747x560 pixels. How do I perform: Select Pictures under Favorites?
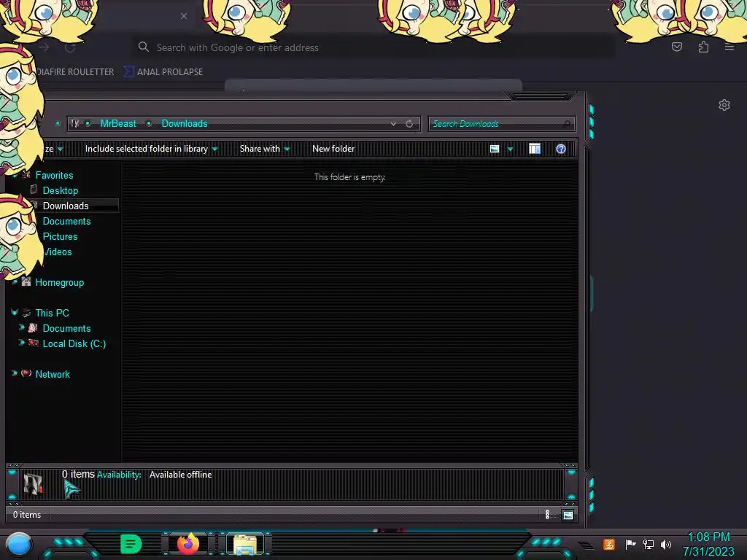60,236
